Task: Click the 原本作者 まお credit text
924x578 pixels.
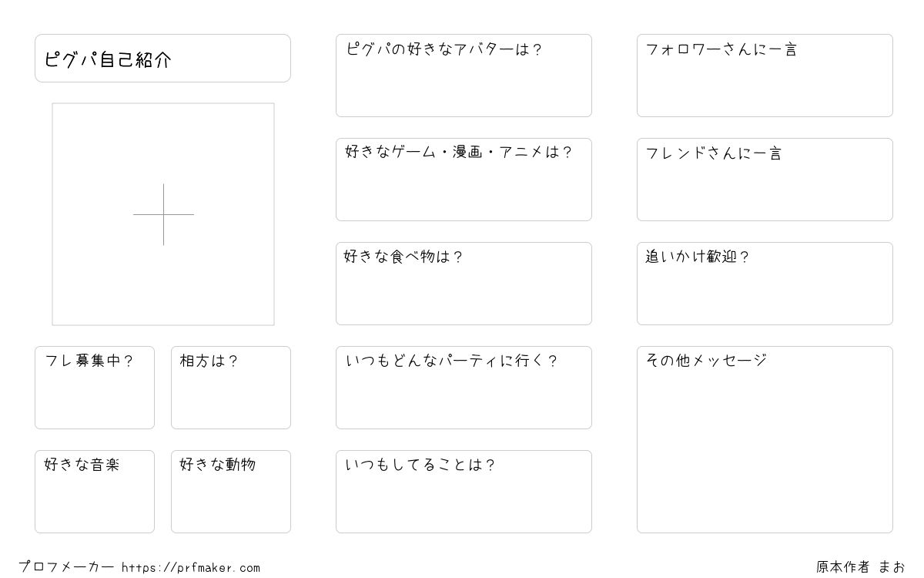Action: (861, 567)
